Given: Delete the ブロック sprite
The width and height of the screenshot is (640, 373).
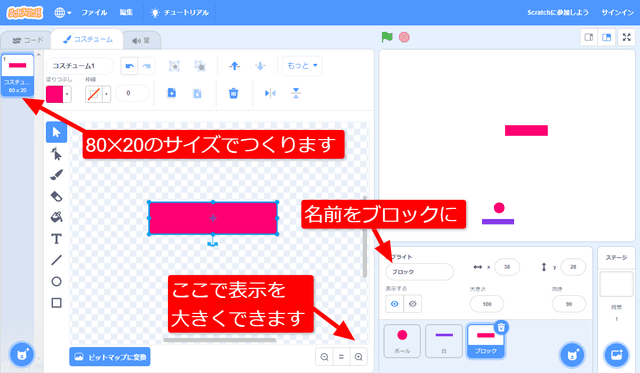Looking at the screenshot, I should (501, 327).
